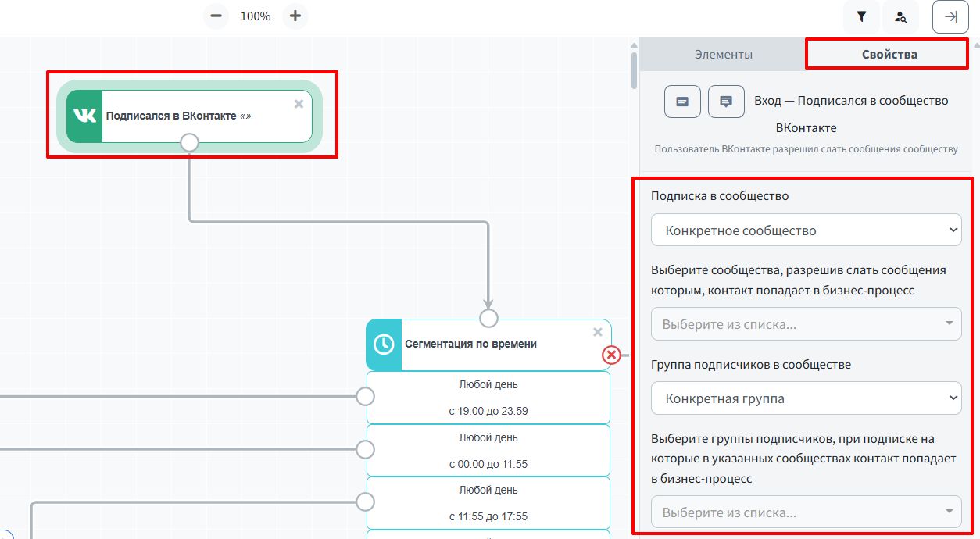Image resolution: width=980 pixels, height=539 pixels.
Task: Delete the Сегментация по времени block
Action: point(598,332)
